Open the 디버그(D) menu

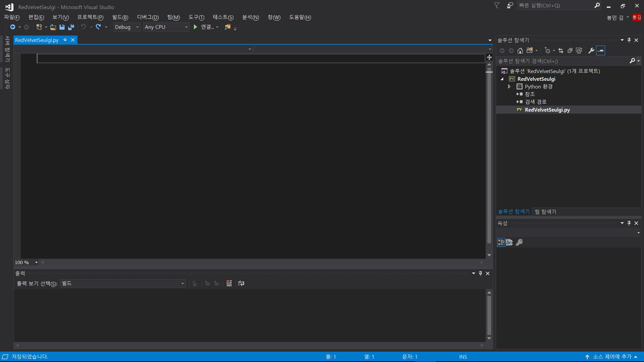pos(148,17)
